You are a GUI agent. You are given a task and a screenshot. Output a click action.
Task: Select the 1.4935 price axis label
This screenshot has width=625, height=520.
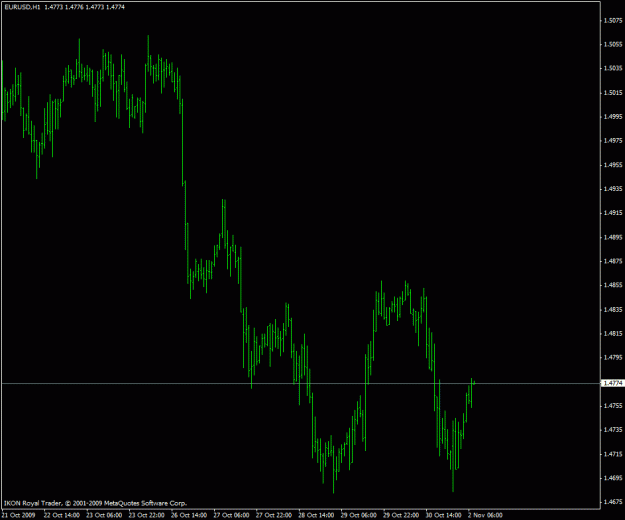(x=613, y=189)
